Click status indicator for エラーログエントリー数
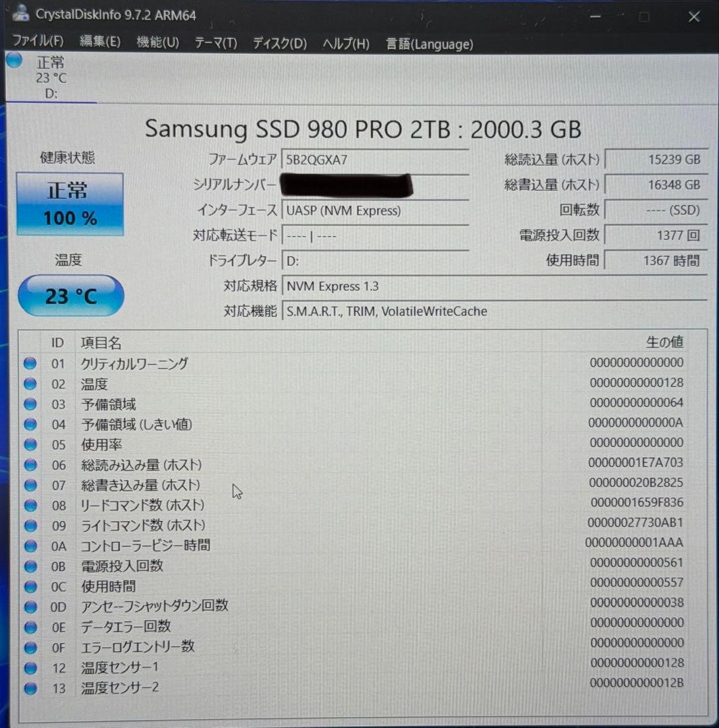 30,647
